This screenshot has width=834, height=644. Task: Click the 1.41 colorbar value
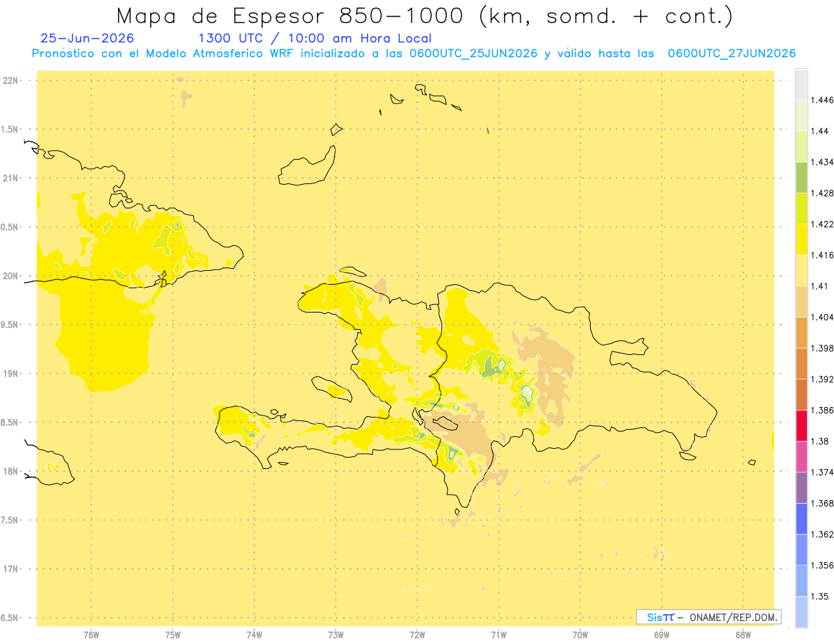pyautogui.click(x=821, y=286)
